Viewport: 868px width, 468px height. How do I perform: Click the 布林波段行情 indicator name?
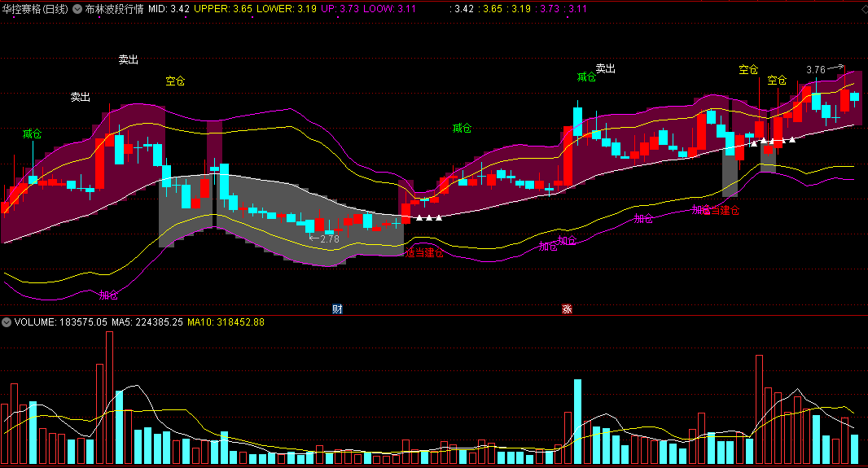coord(114,9)
